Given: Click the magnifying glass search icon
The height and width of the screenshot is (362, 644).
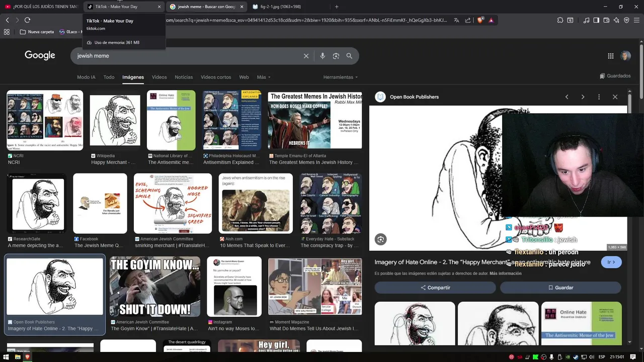Looking at the screenshot, I should click(349, 56).
